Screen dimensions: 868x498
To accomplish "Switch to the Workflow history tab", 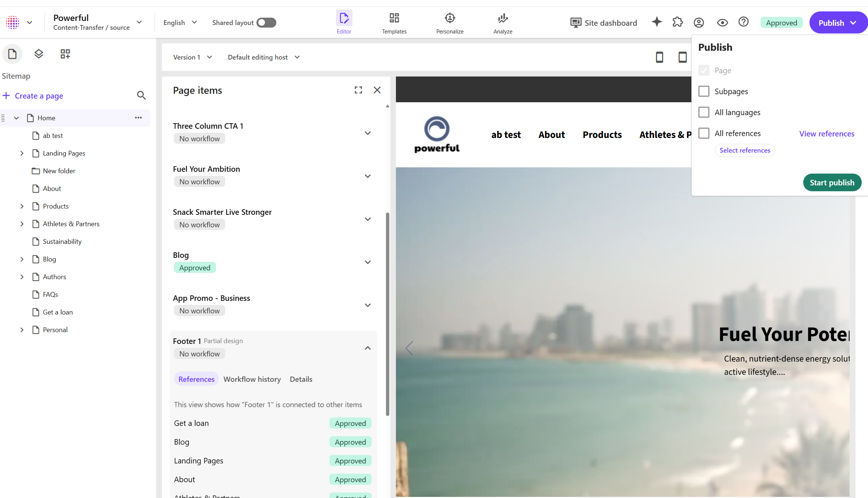I will [252, 379].
